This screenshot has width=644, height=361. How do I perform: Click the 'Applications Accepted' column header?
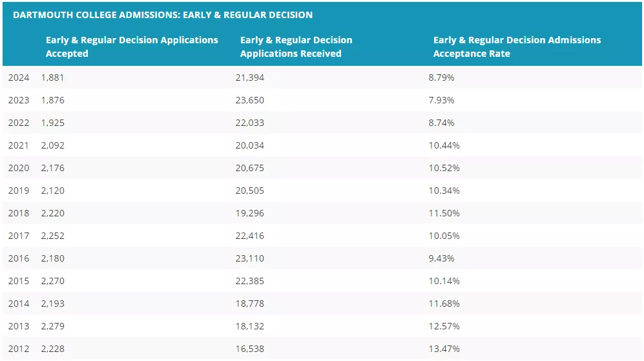tap(132, 46)
